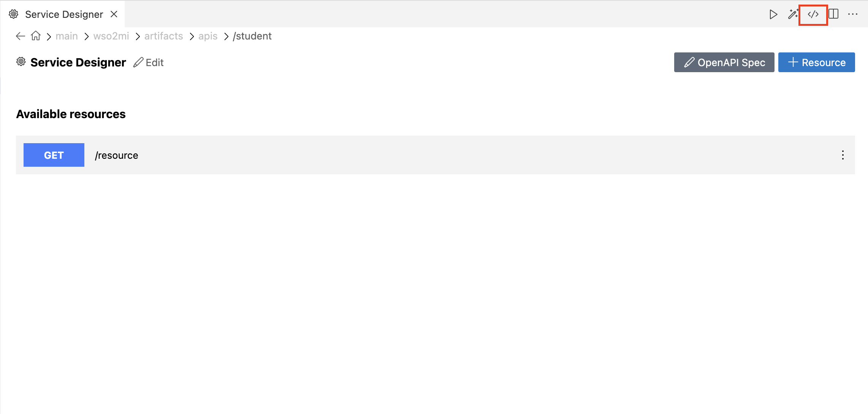Navigate to the main breadcrumb

pos(67,36)
